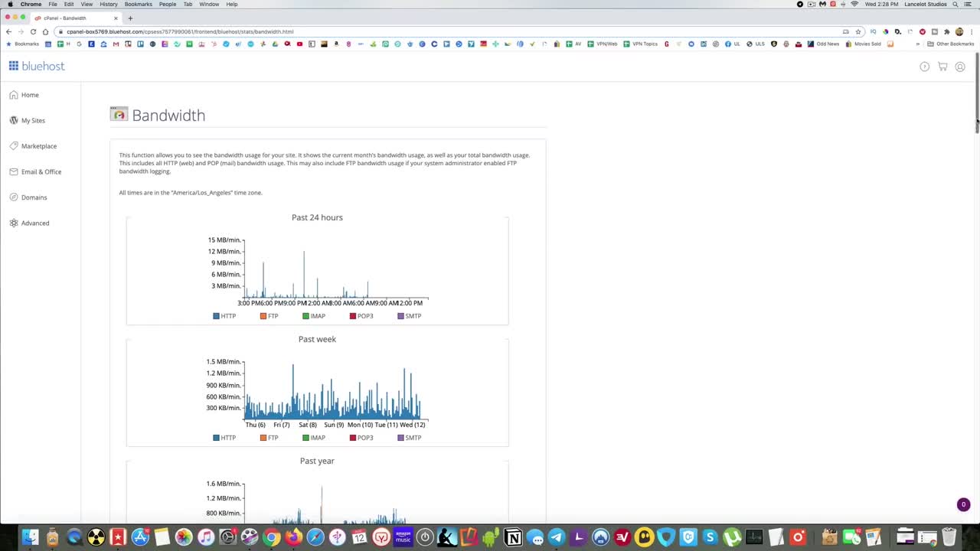Viewport: 980px width, 551px height.
Task: Open Chrome extensions puzzle icon
Action: (947, 31)
